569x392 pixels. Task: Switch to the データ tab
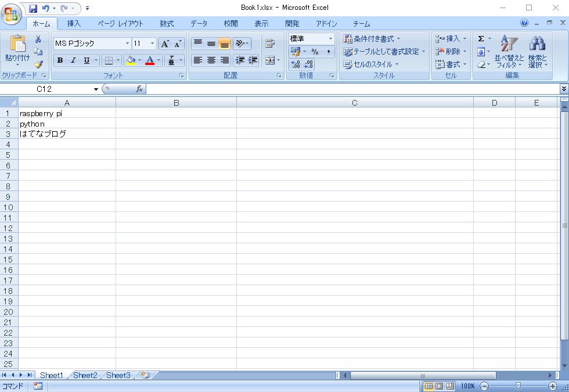[x=199, y=24]
